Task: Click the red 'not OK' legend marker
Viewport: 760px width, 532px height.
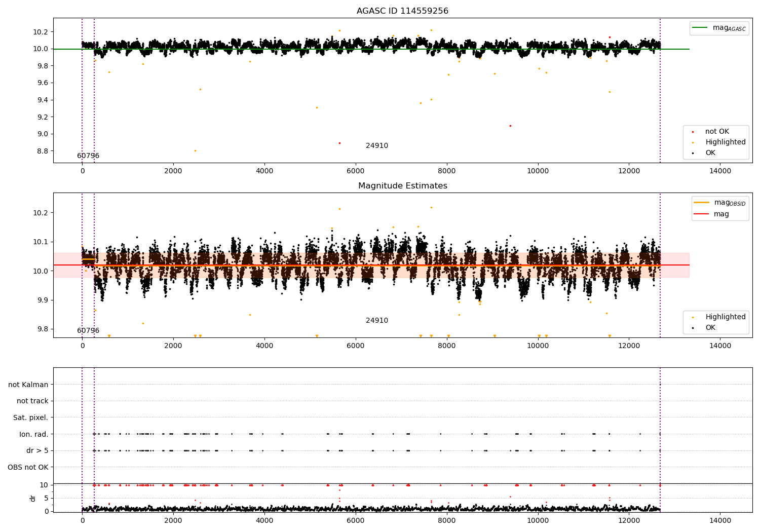Action: coord(693,132)
